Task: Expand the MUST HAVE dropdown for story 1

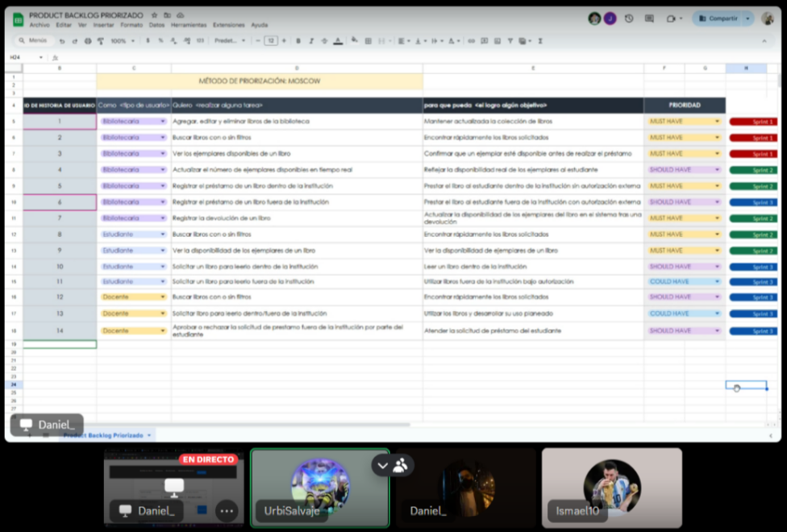Action: 717,122
